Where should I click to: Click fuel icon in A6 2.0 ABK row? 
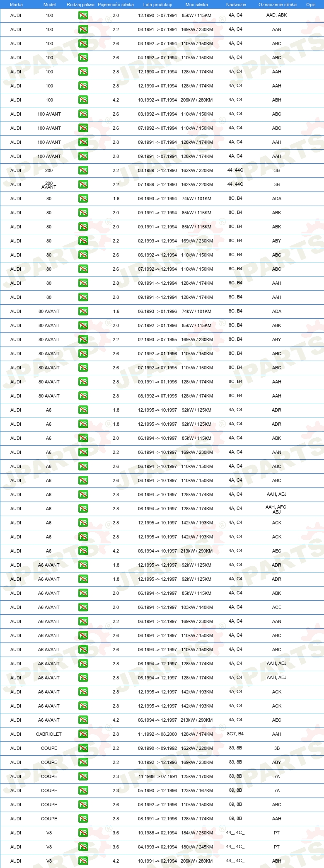coord(83,438)
